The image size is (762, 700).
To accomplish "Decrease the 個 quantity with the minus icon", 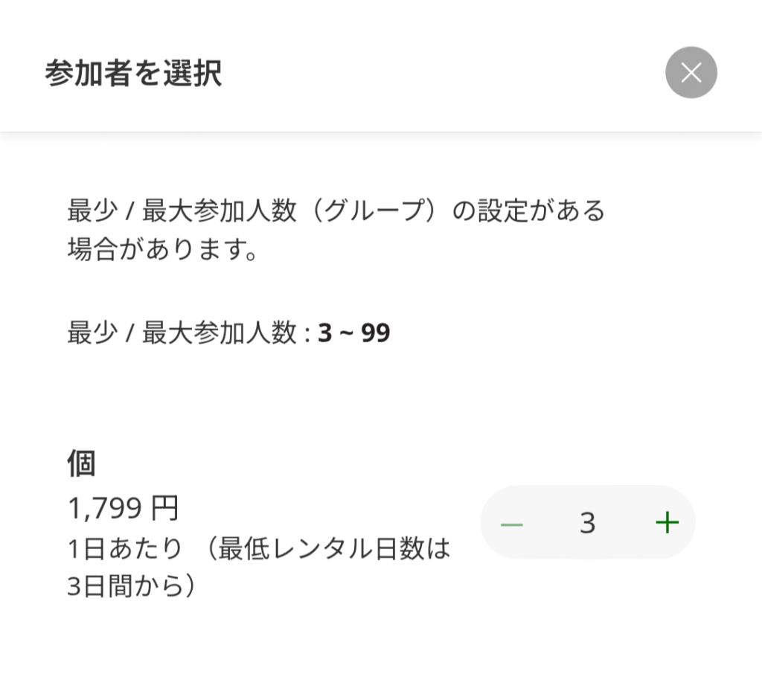I will pos(512,524).
